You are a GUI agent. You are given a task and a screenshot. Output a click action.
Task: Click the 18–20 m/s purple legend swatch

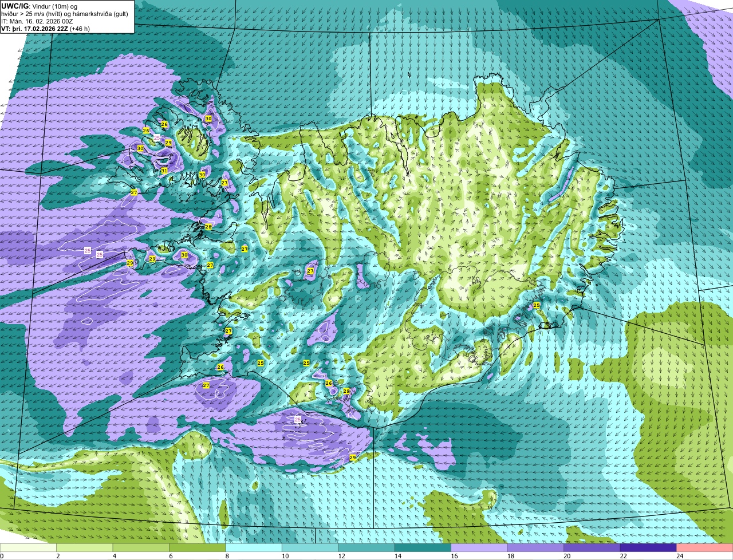coord(535,547)
